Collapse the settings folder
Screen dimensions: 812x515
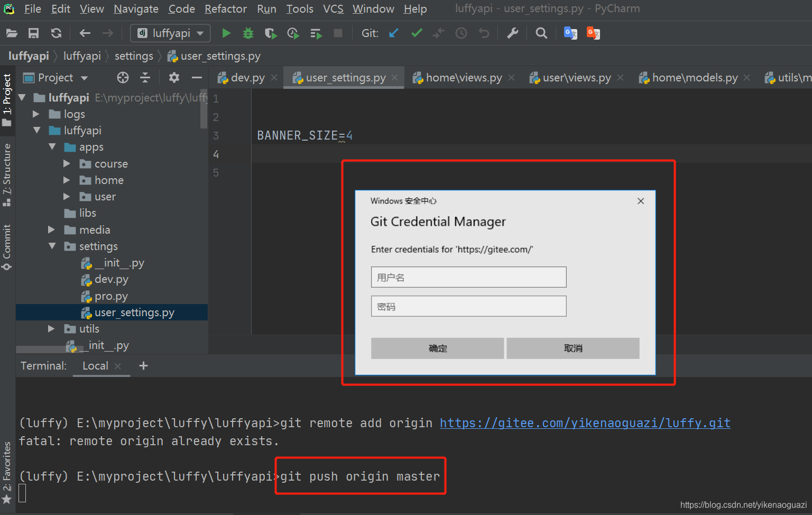click(x=52, y=246)
